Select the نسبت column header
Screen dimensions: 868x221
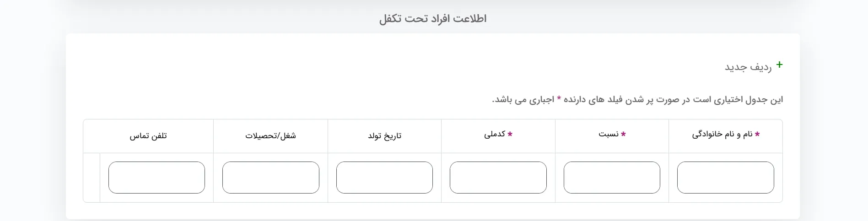point(609,135)
